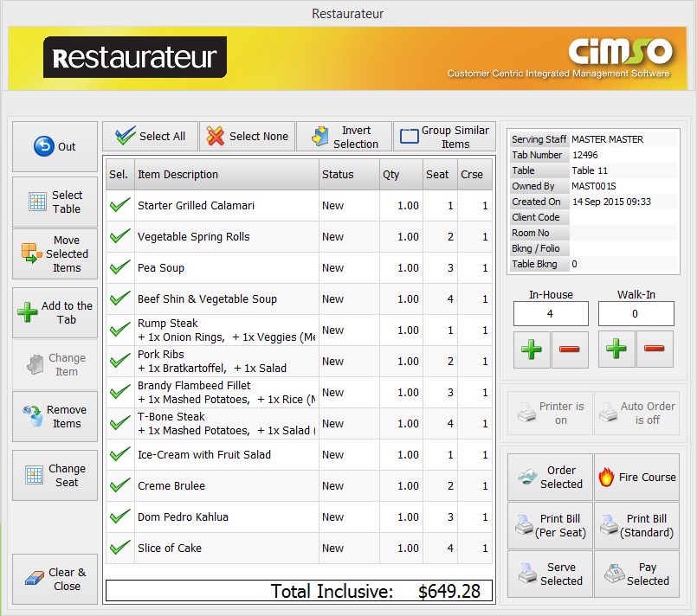Click the Item Description column header
This screenshot has width=697, height=616.
[227, 175]
